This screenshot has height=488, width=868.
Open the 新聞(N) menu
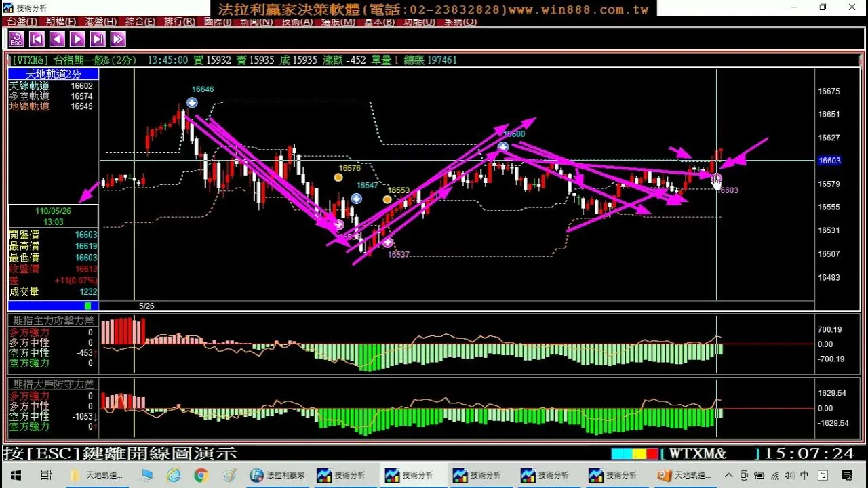coord(257,22)
